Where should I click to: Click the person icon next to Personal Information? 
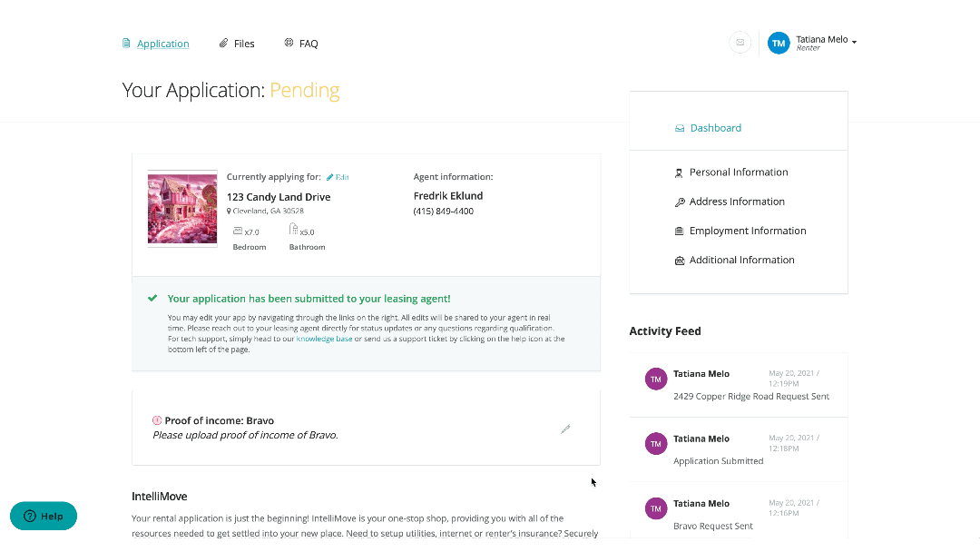click(x=680, y=172)
